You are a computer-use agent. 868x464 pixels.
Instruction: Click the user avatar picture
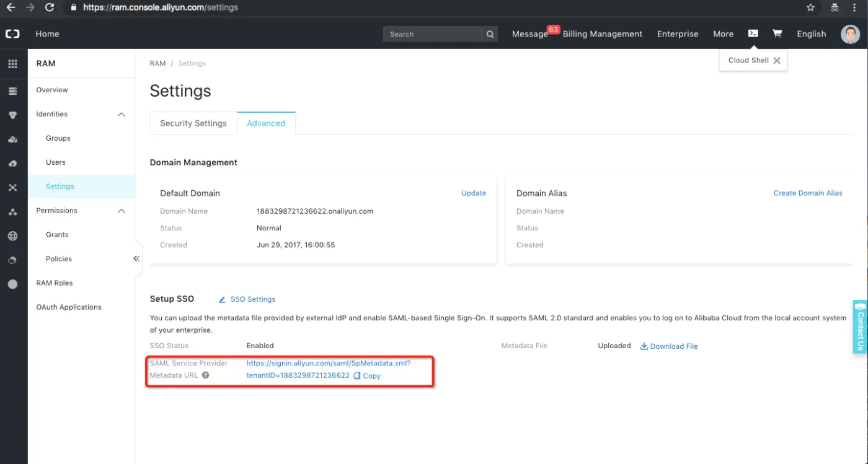tap(850, 34)
